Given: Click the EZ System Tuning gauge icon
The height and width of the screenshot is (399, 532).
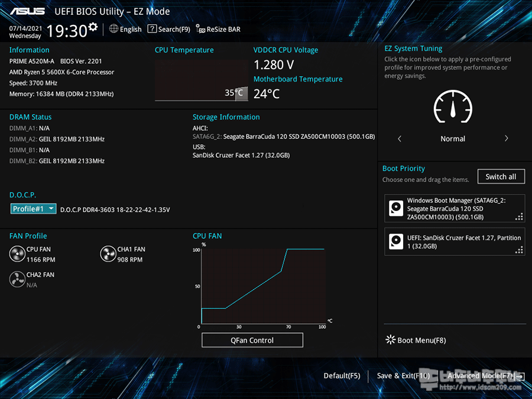Looking at the screenshot, I should [453, 106].
